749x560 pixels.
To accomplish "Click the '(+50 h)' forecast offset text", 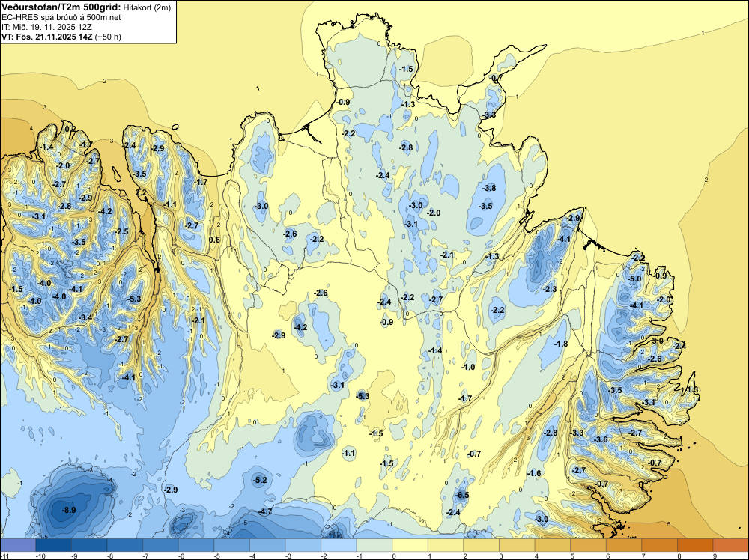I will coord(109,37).
